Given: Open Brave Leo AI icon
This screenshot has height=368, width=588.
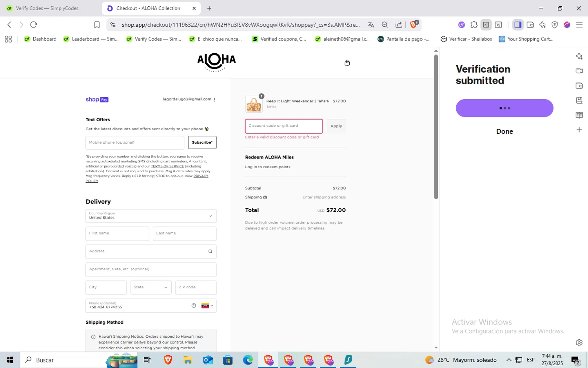Looking at the screenshot, I should tap(543, 25).
